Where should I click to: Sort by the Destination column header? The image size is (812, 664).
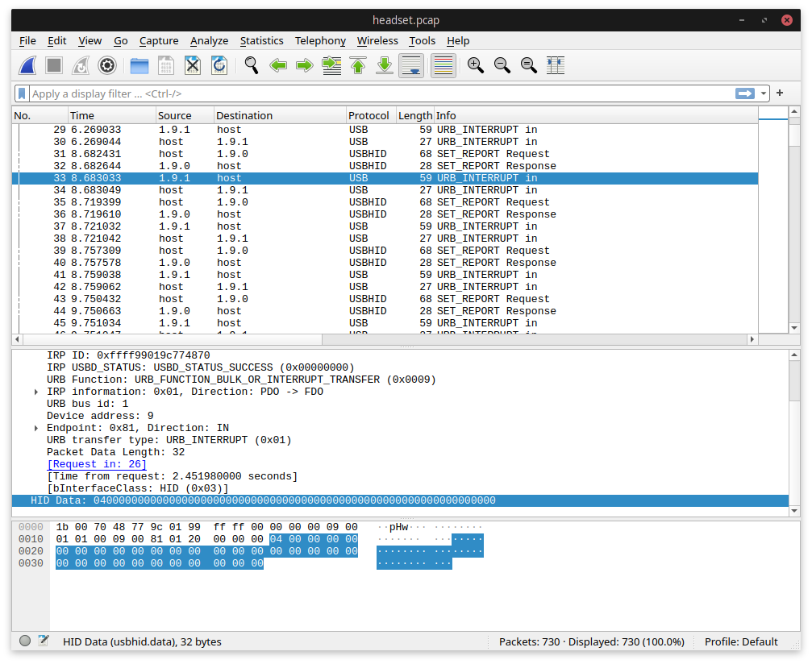click(280, 115)
